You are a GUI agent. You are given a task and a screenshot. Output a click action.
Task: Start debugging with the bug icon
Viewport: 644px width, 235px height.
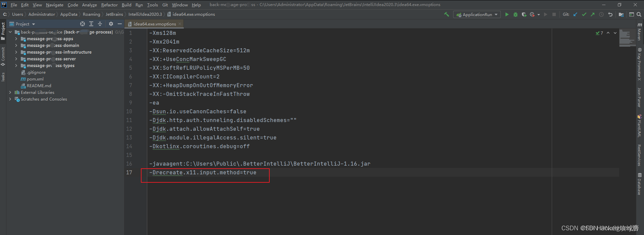pyautogui.click(x=516, y=14)
